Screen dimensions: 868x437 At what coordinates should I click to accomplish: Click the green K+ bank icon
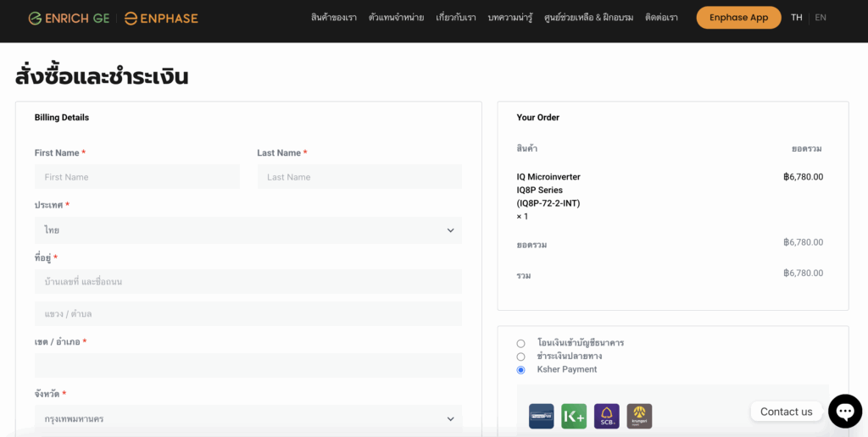[574, 416]
